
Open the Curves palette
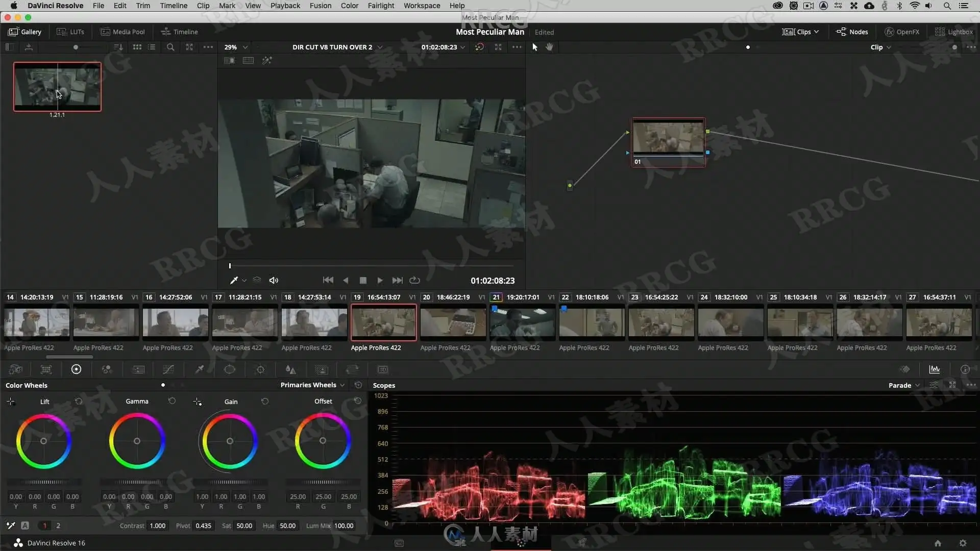click(168, 369)
